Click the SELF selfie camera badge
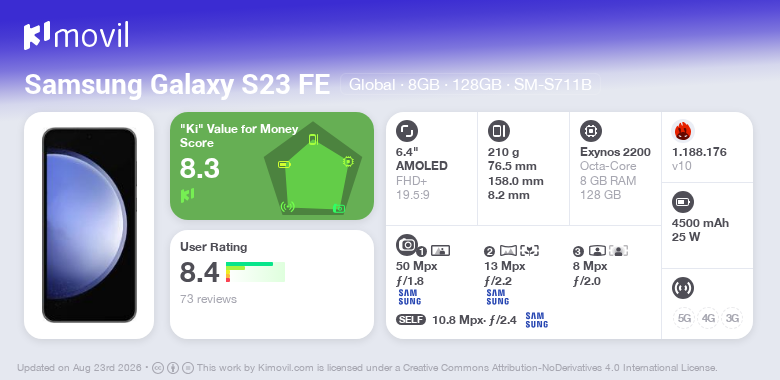Image resolution: width=780 pixels, height=380 pixels. pos(411,319)
